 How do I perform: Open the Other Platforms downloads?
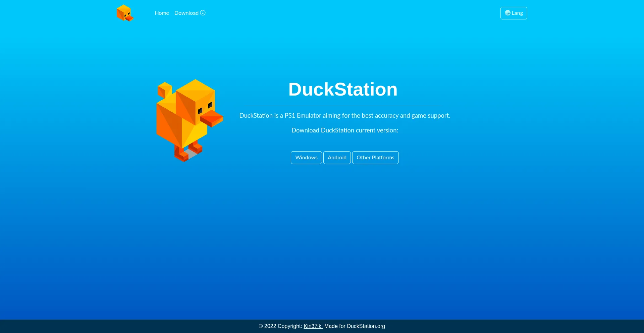point(375,158)
